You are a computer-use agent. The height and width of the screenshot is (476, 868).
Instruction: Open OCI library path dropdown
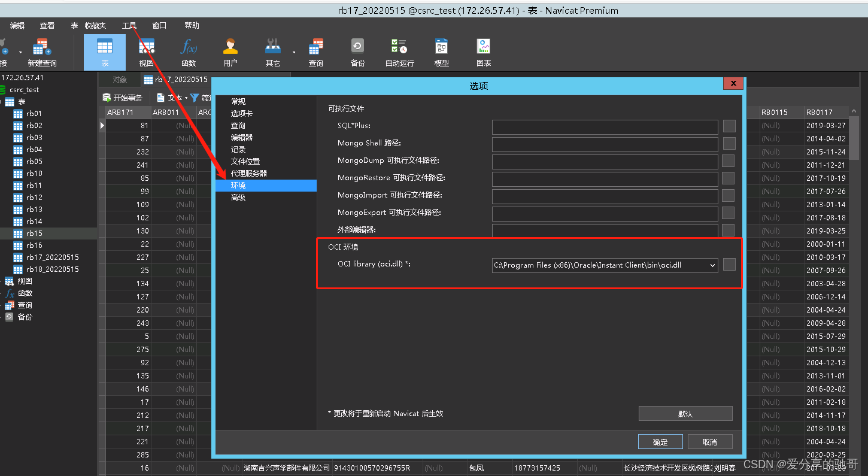(x=712, y=265)
